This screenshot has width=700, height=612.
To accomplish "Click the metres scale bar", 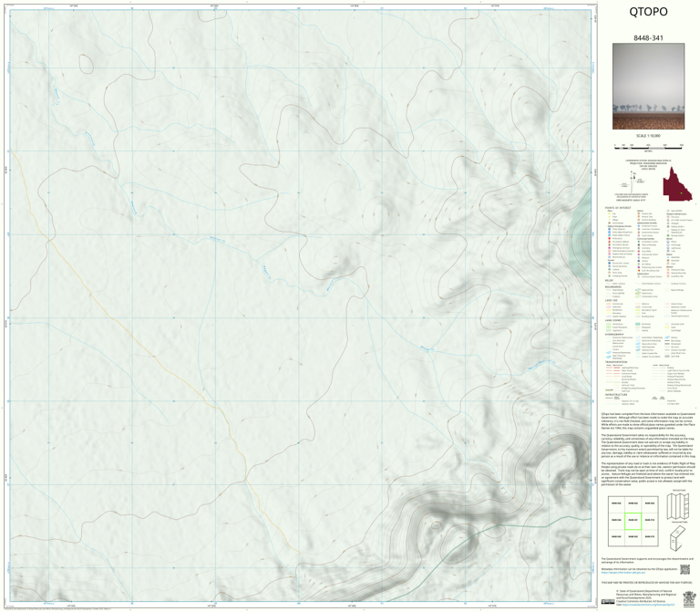I will (648, 147).
